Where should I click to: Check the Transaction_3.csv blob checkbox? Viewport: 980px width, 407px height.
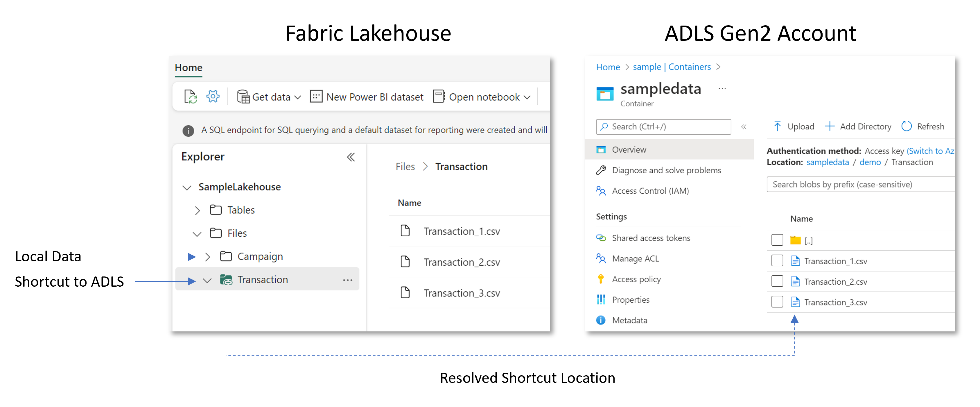[777, 302]
